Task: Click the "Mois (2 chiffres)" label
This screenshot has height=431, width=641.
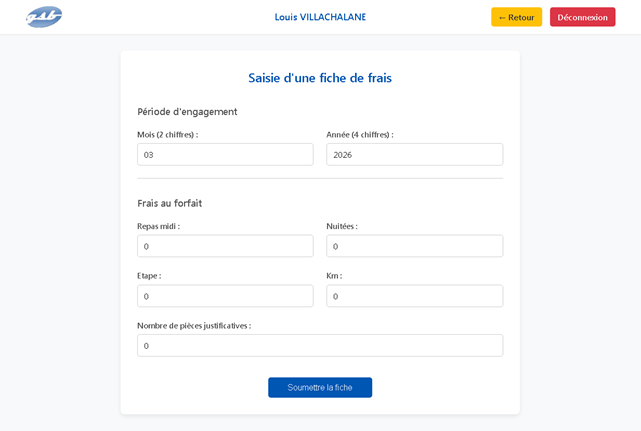Action: click(x=167, y=135)
